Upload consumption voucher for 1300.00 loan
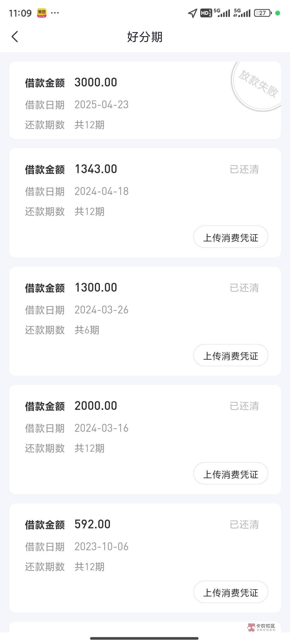The width and height of the screenshot is (290, 644). tap(230, 355)
